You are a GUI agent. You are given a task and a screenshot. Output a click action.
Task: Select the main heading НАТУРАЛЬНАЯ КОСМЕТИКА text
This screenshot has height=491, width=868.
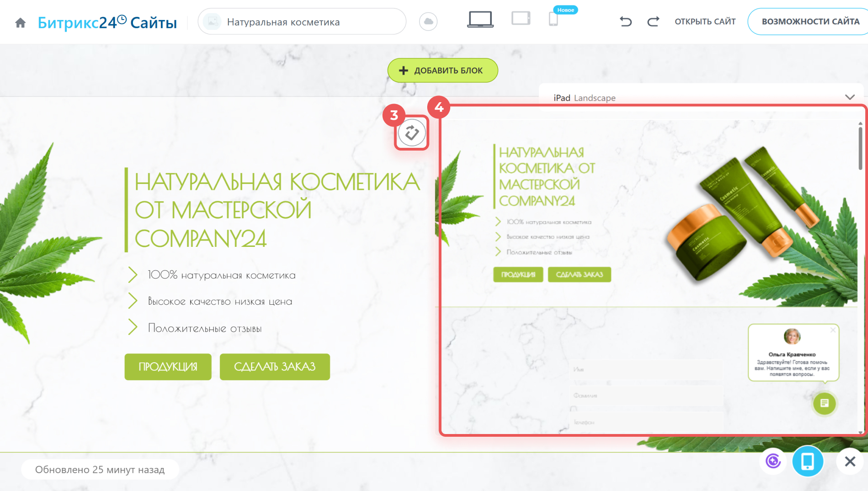coord(277,210)
